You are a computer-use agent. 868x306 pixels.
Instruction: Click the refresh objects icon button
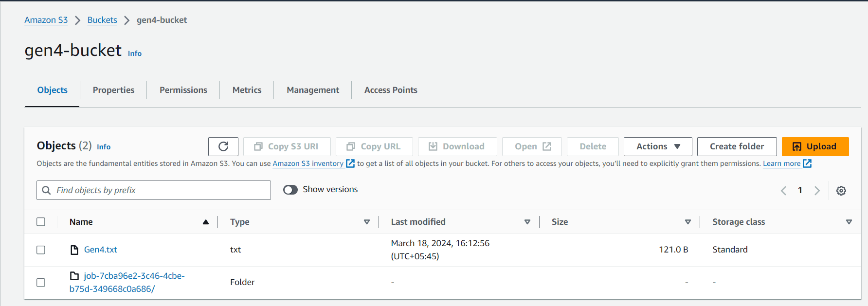(x=223, y=146)
